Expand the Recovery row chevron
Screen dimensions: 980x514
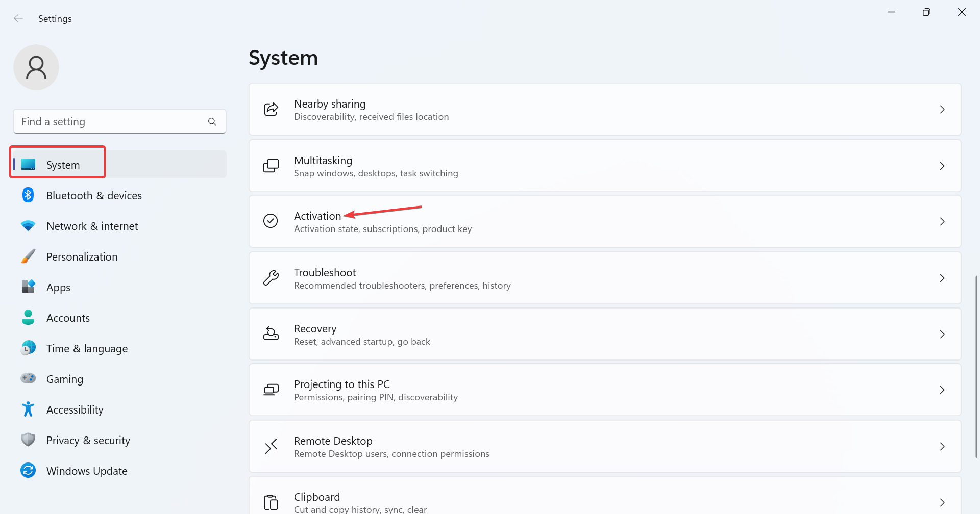coord(942,335)
